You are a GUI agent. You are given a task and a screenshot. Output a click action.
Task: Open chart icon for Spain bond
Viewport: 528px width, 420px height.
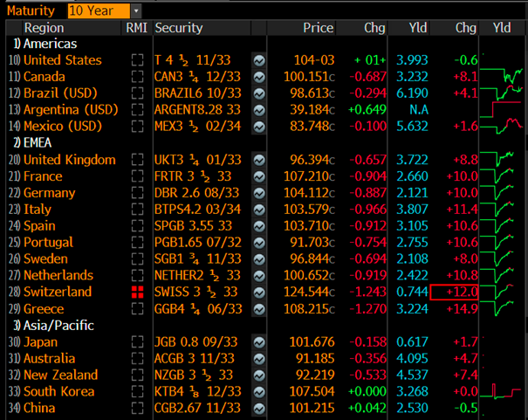(x=259, y=226)
